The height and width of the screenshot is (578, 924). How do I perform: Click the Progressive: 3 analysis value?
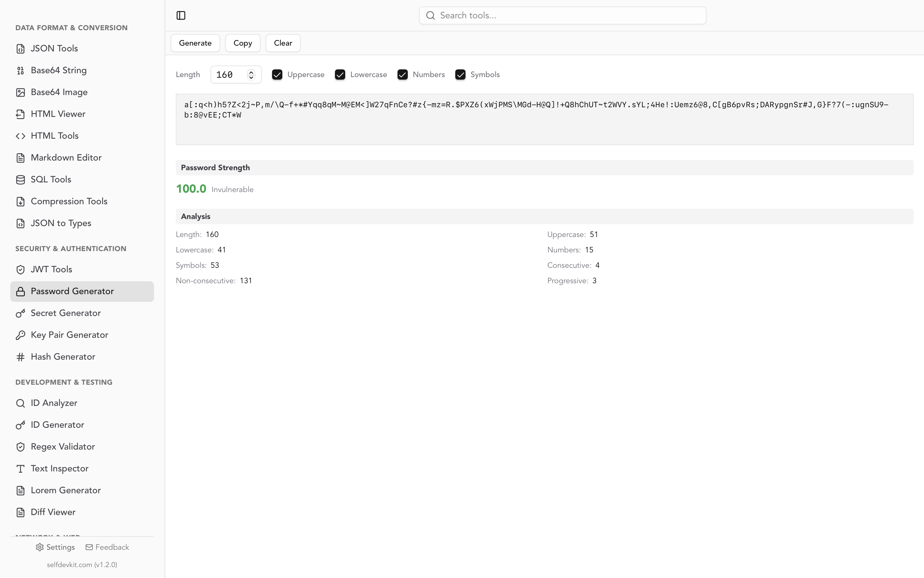[x=595, y=281]
